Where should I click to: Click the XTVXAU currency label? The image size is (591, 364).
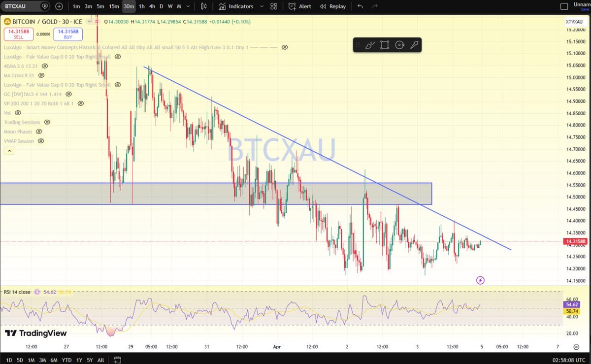pos(574,22)
